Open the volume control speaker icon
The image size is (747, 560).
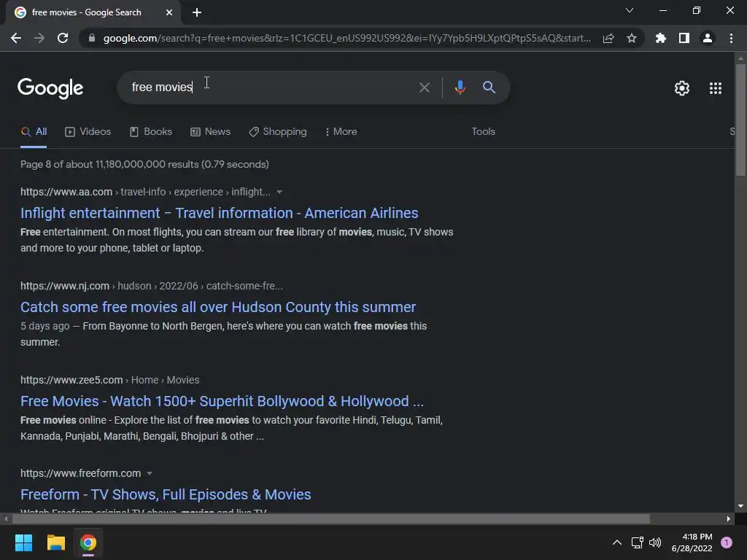click(x=655, y=542)
